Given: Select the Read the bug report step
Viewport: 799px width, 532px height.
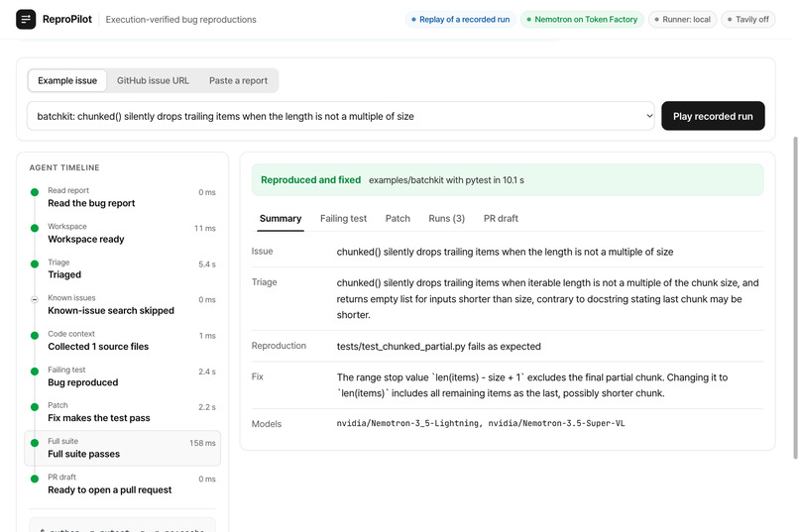Looking at the screenshot, I should coord(122,197).
